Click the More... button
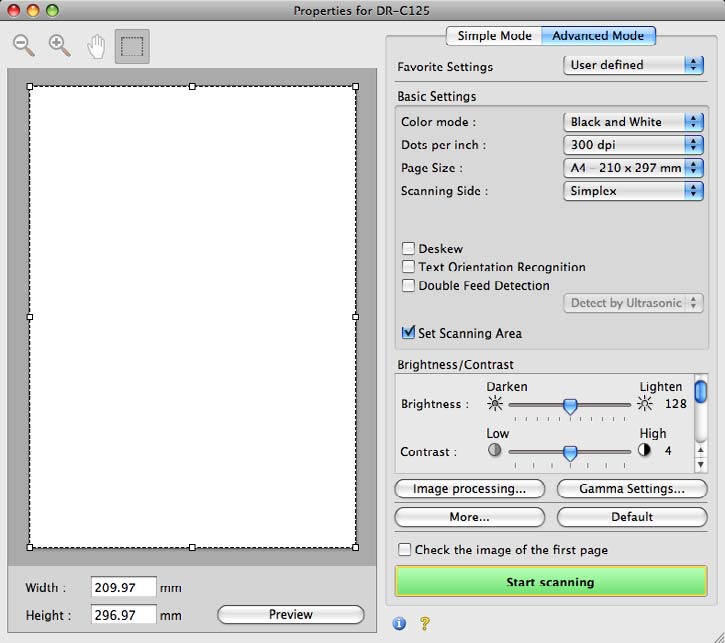The image size is (725, 643). (470, 517)
